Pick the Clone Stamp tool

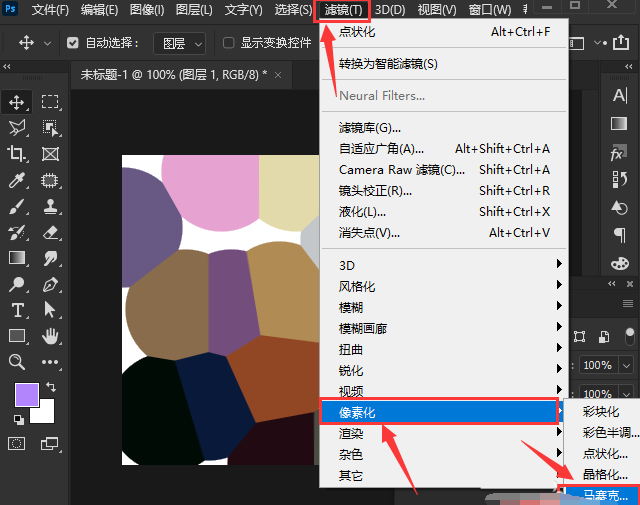(x=50, y=207)
